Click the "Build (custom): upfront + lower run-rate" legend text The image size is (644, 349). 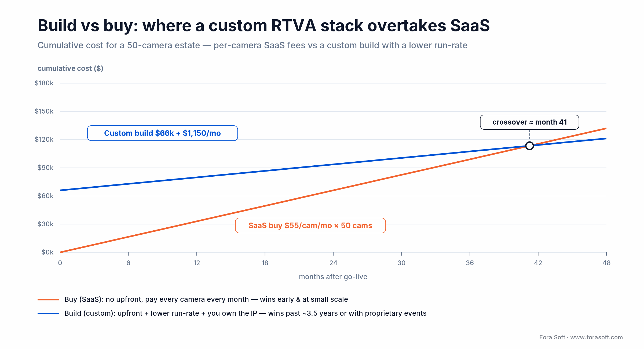245,313
